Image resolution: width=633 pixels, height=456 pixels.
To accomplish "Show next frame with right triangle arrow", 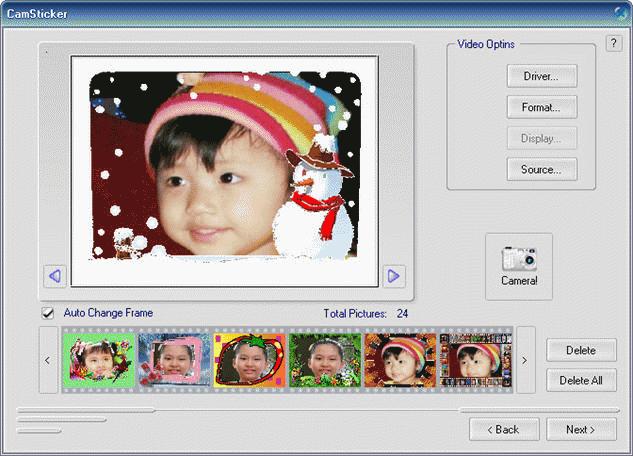I will 394,276.
